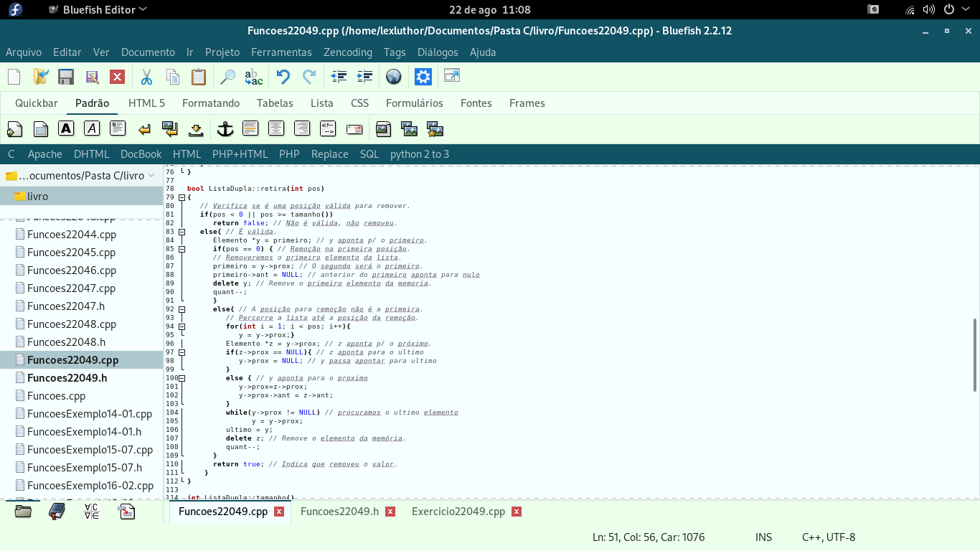
Task: Open Find with the magnifier icon
Action: point(227,77)
